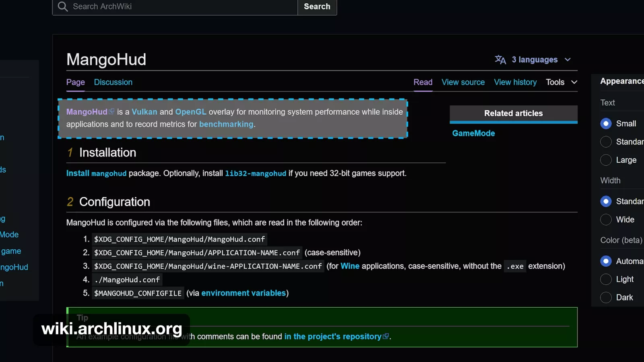Click the magnifying glass search icon

[63, 6]
